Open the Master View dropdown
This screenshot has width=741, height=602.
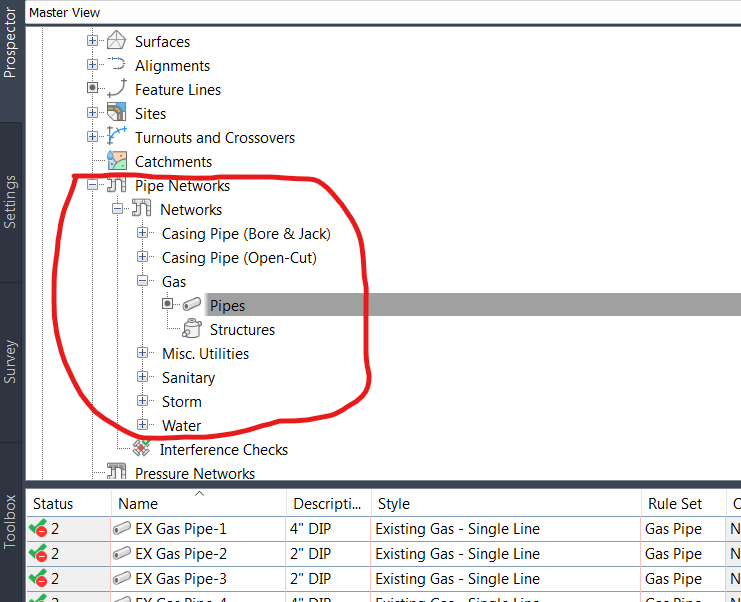pyautogui.click(x=383, y=12)
